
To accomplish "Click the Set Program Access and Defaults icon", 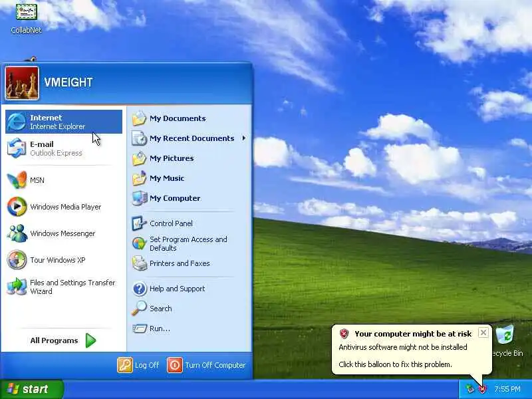I will click(x=139, y=243).
